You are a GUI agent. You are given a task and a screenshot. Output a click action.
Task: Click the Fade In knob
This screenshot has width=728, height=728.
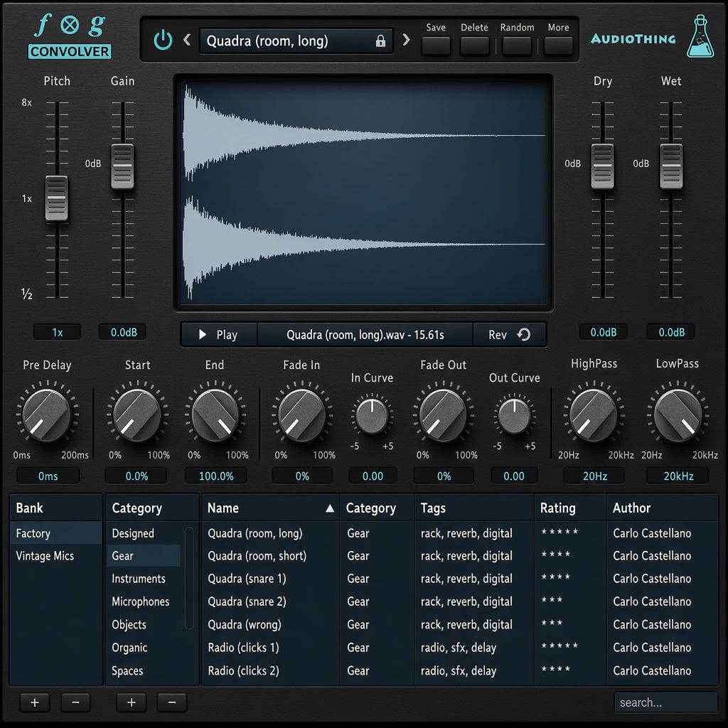[x=301, y=415]
